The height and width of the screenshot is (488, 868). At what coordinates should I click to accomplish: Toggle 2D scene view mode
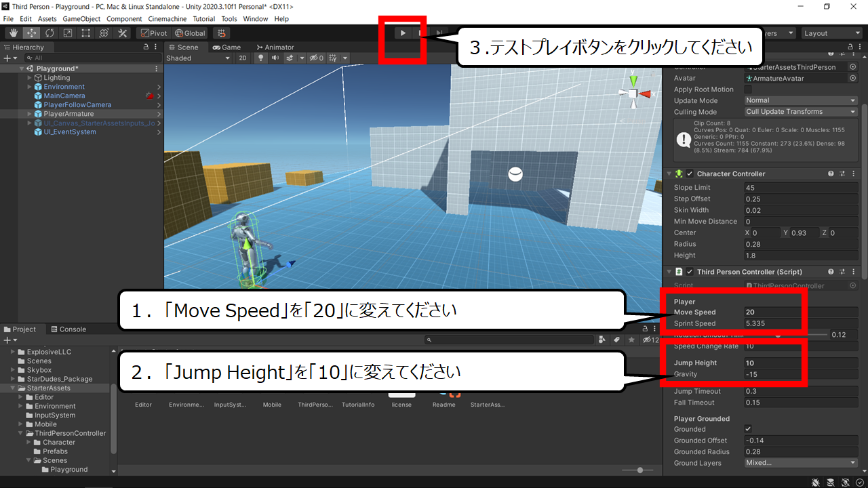[x=243, y=58]
